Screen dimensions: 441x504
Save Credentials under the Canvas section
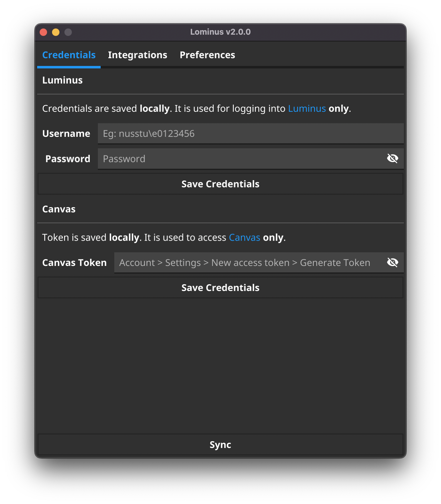220,288
